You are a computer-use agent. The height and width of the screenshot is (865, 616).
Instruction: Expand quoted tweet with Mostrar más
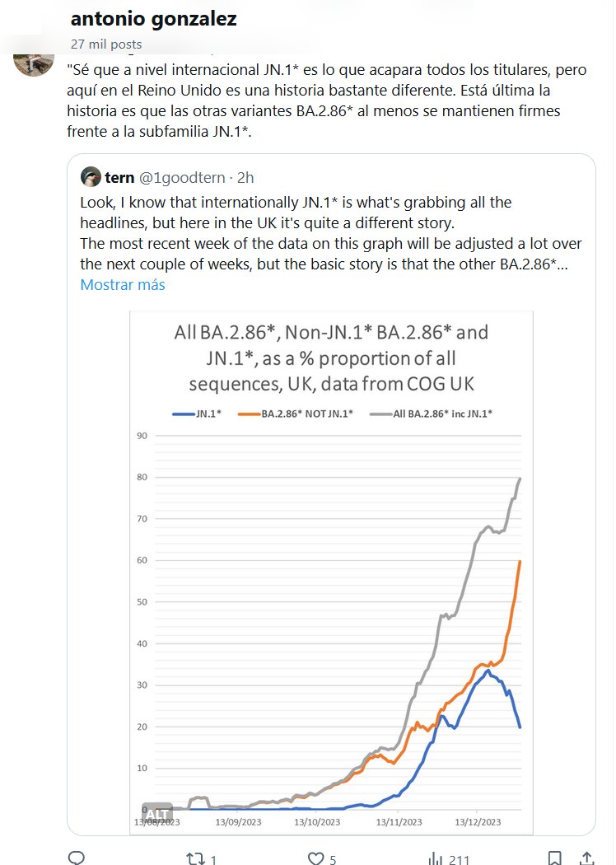tap(123, 285)
